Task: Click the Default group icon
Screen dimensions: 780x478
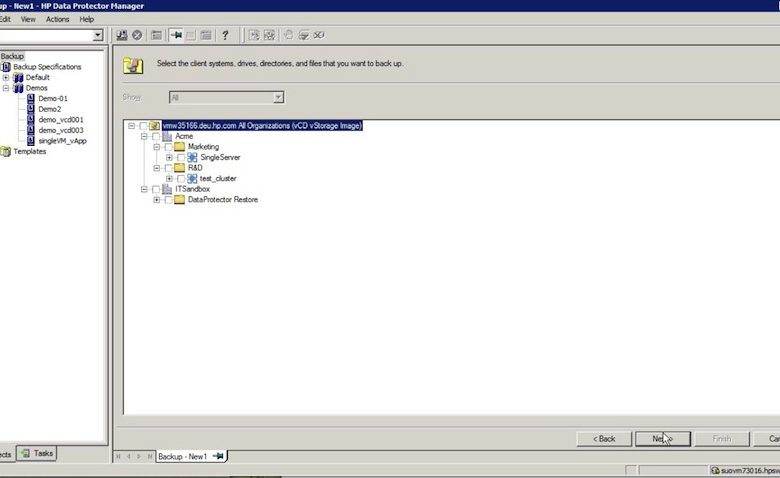Action: pos(18,78)
